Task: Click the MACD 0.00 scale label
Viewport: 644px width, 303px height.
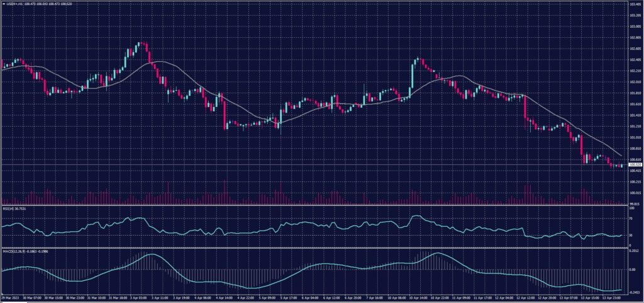Action: pyautogui.click(x=633, y=269)
